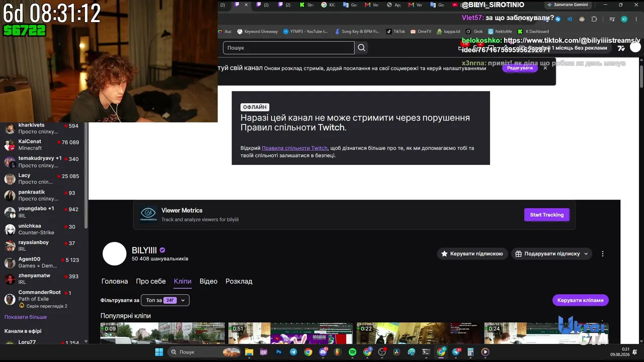Click the BILYIIII verified badge

(x=162, y=250)
